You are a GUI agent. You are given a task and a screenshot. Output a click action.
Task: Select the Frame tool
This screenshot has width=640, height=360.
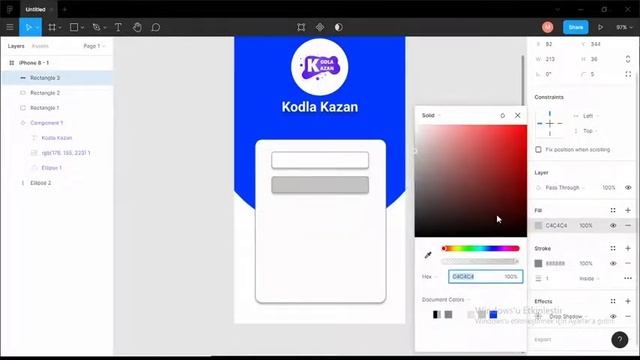[52, 27]
